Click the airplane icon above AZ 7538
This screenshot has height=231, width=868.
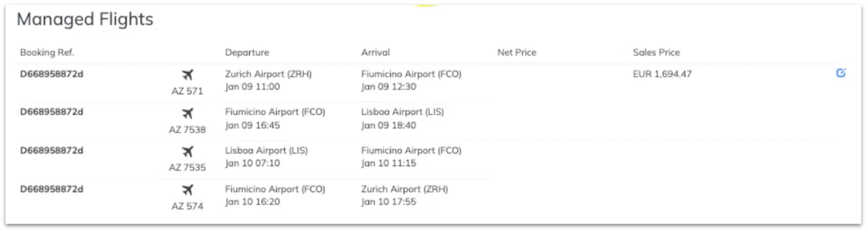pos(188,113)
